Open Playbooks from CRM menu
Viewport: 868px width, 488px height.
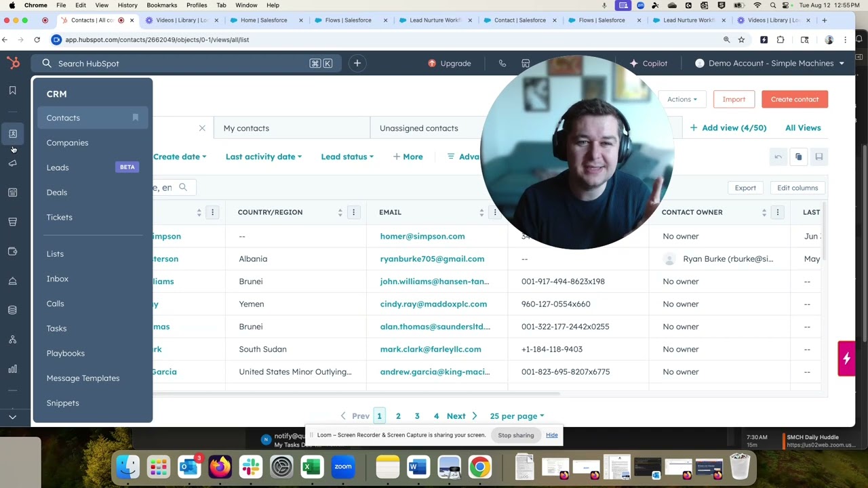[x=66, y=353]
